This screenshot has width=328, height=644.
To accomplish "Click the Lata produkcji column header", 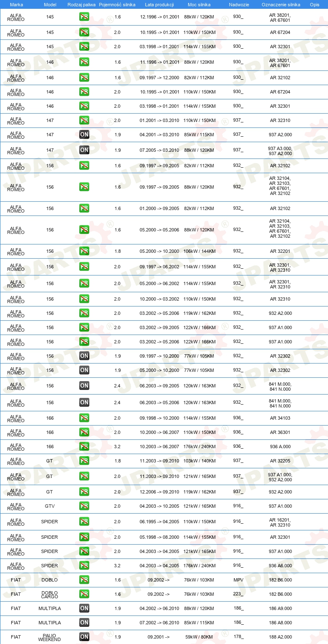I will [x=159, y=5].
